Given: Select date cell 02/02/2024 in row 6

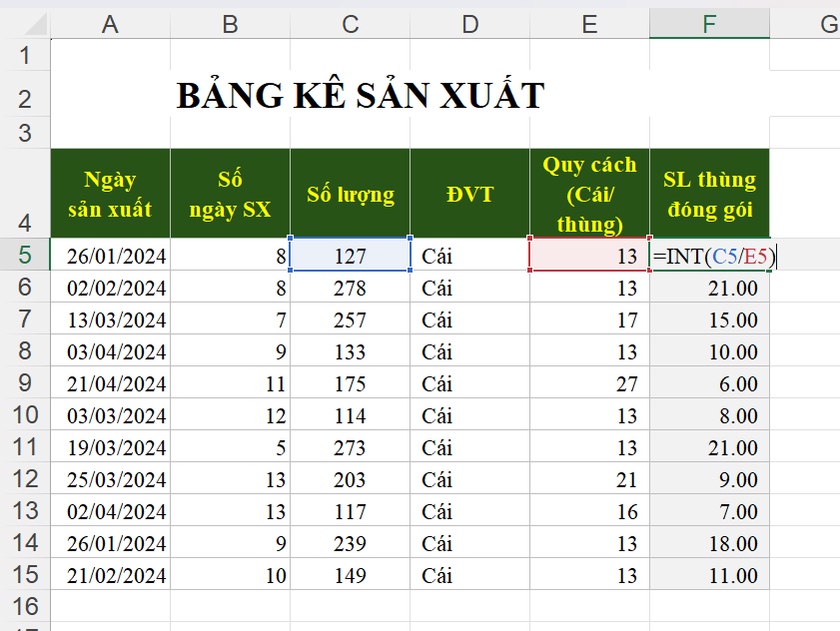Looking at the screenshot, I should (110, 288).
